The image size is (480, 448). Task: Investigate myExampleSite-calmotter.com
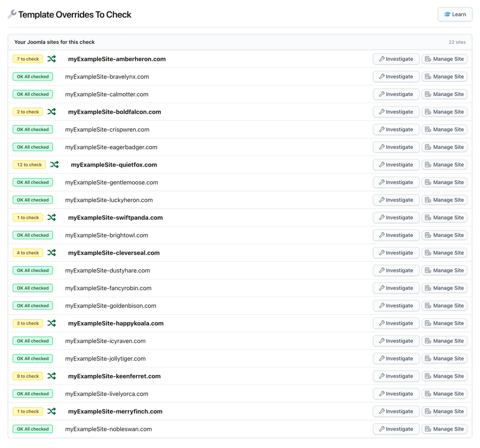click(x=396, y=94)
